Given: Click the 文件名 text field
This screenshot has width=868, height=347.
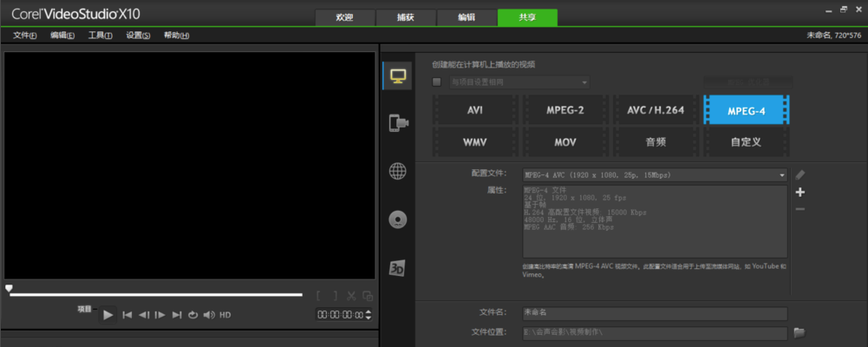Looking at the screenshot, I should (653, 313).
